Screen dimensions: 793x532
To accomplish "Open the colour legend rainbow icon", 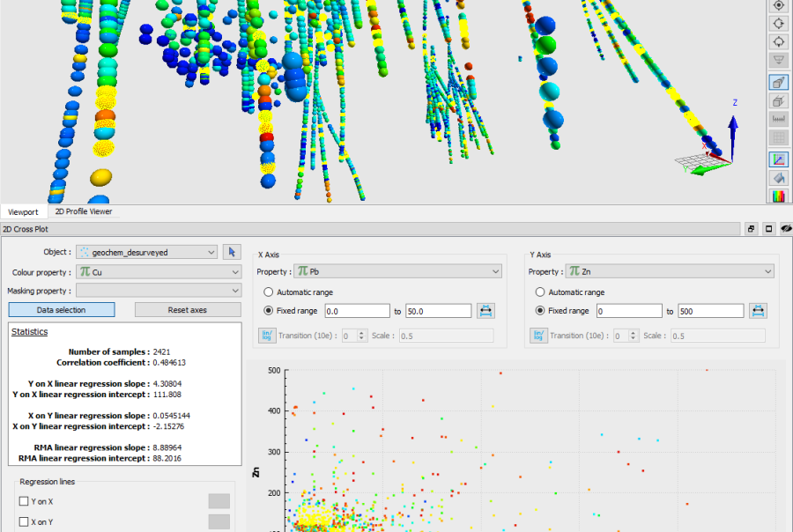I will coord(779,196).
